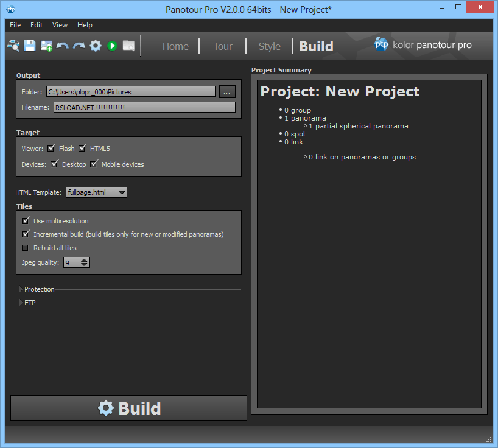Open project settings via the gear icon

click(95, 46)
